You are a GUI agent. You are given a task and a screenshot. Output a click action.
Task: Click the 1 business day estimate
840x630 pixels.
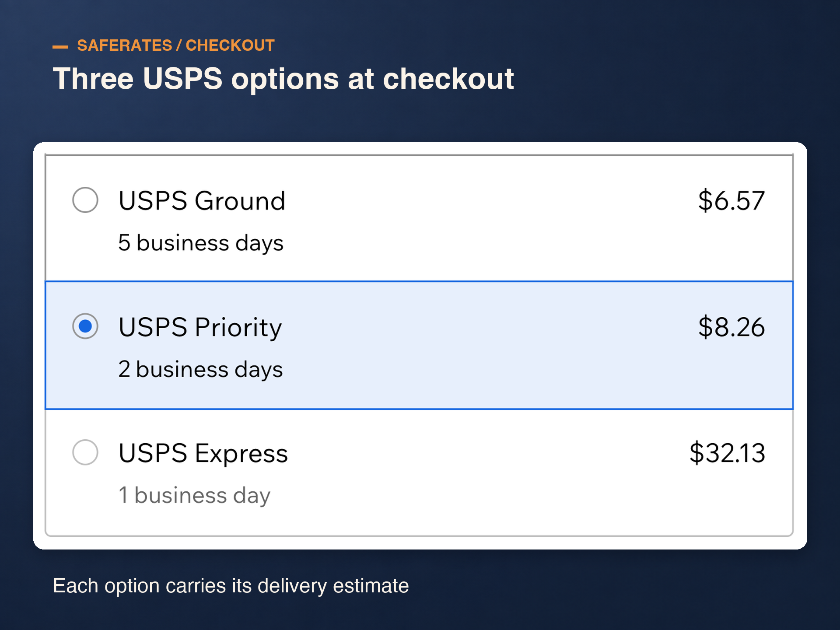pyautogui.click(x=195, y=496)
